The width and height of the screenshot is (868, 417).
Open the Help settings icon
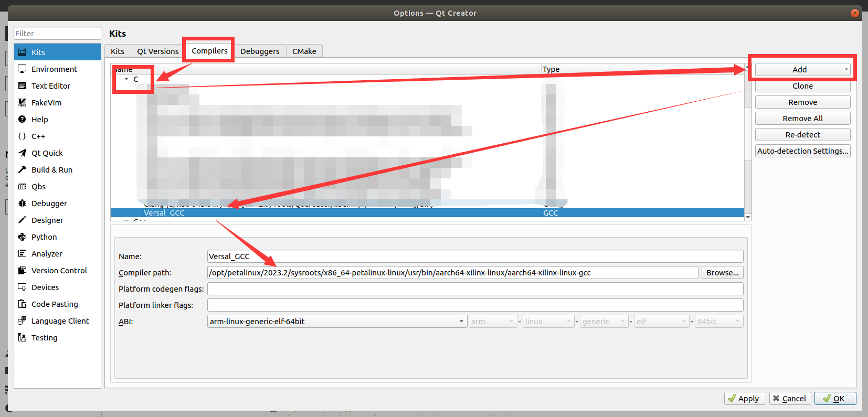[x=22, y=119]
